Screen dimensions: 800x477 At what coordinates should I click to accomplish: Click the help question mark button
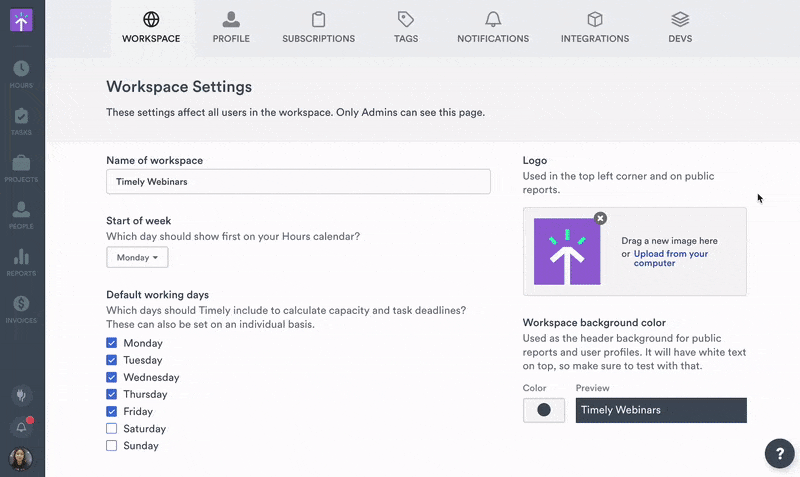[779, 453]
